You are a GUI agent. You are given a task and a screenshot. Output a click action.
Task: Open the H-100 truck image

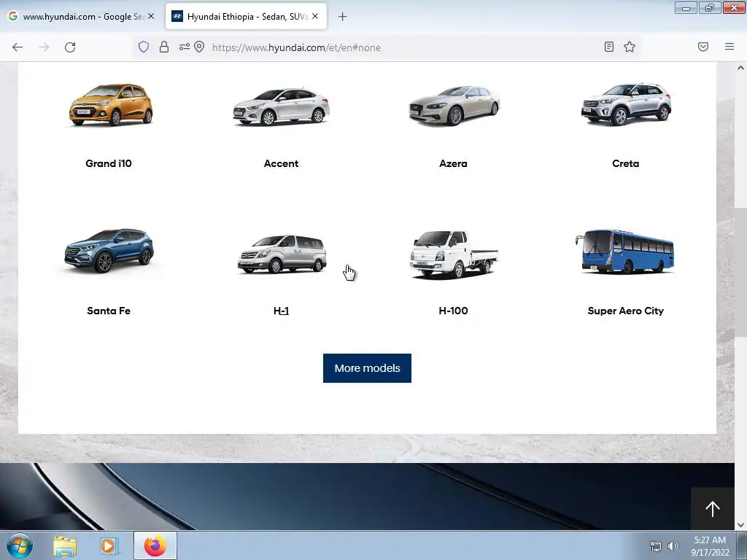tap(454, 254)
